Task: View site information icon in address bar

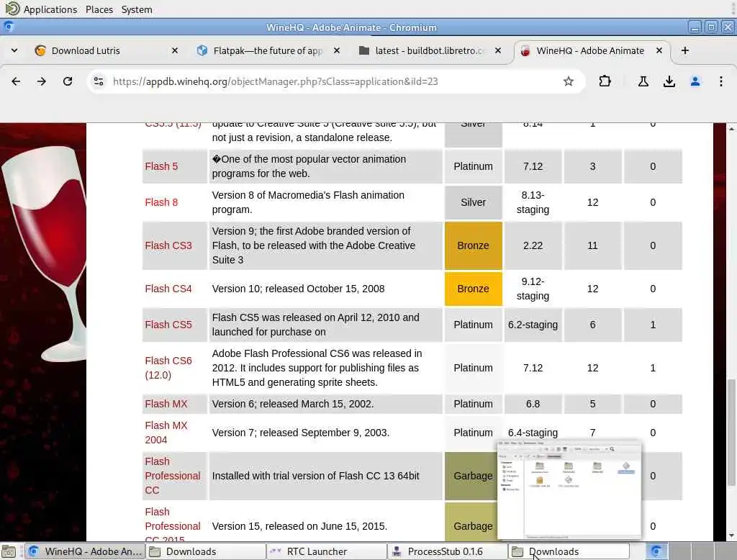Action: tap(99, 81)
